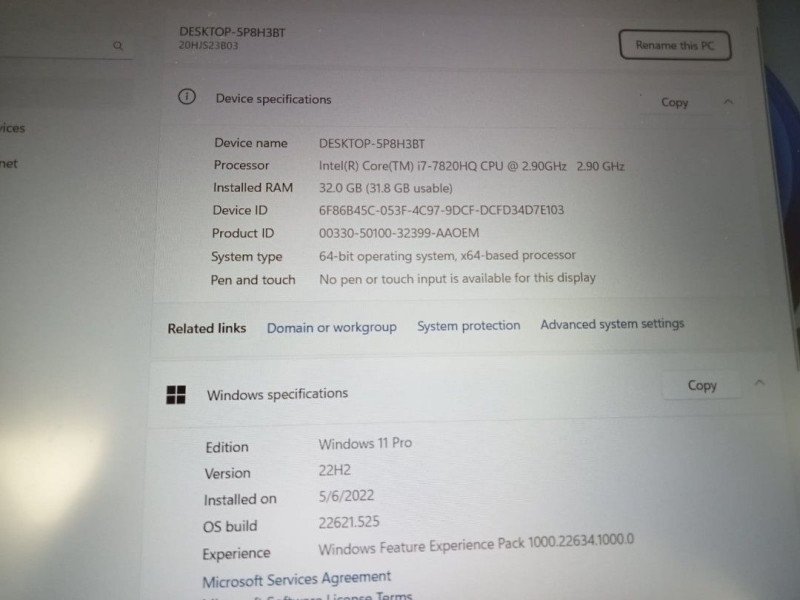The height and width of the screenshot is (600, 800).
Task: Select the System type value text
Action: [x=447, y=255]
